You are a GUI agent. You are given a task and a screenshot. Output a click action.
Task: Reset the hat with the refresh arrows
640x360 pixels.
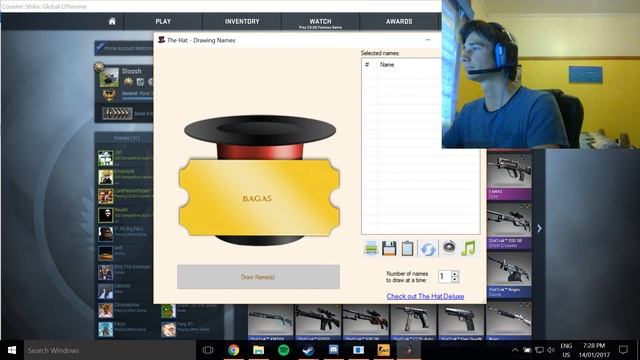[x=428, y=249]
